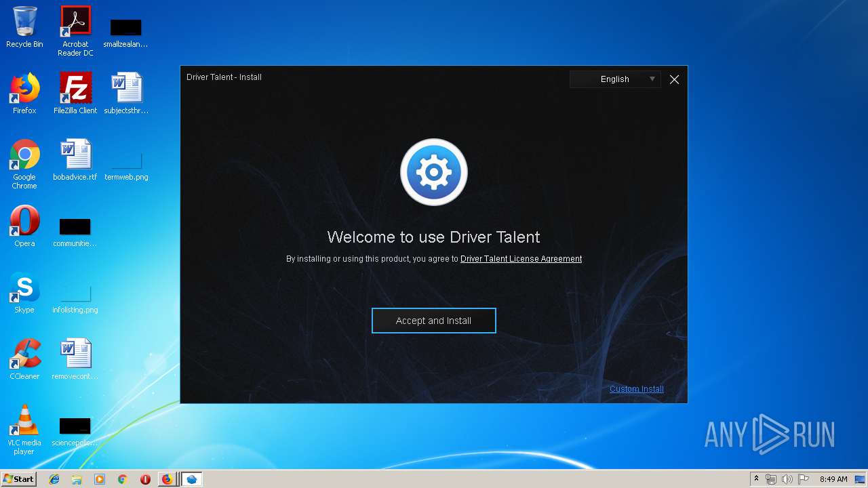Screen dimensions: 868x488
Task: Select the communitie... desktop file
Action: 75,232
